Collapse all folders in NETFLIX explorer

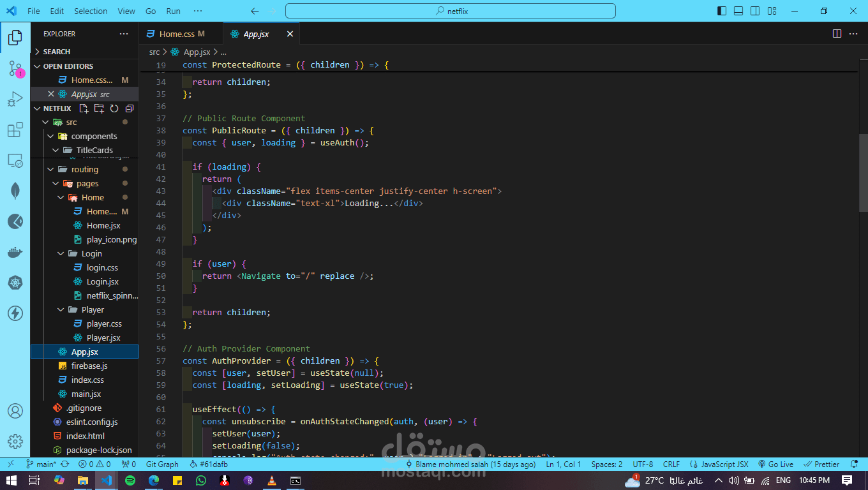[x=130, y=108]
